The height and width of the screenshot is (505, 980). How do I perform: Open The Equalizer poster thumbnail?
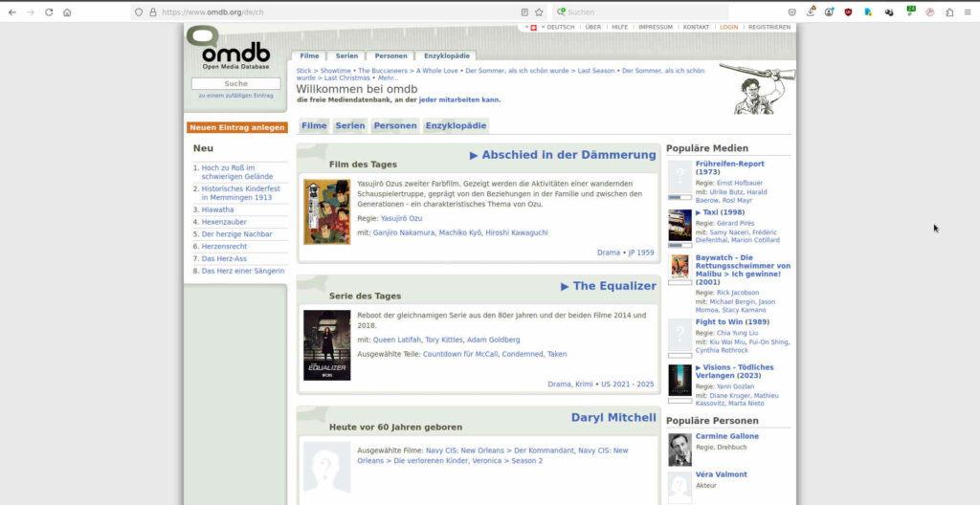(327, 345)
